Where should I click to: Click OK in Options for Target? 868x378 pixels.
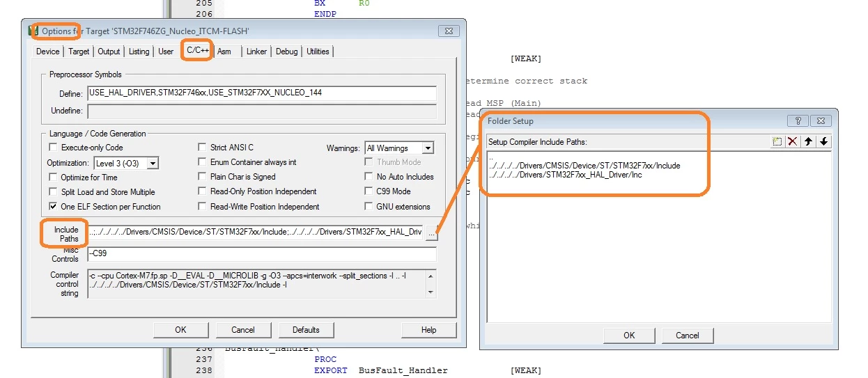[x=180, y=330]
